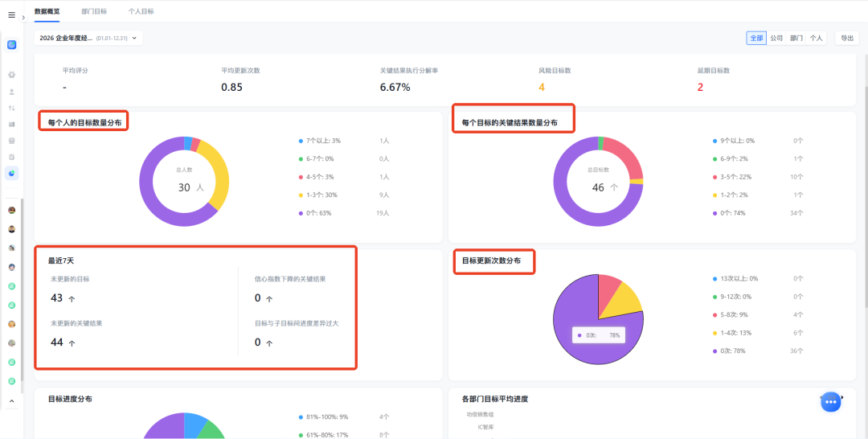Click the 功倍销售组 department label
This screenshot has width=868, height=439.
(x=480, y=414)
